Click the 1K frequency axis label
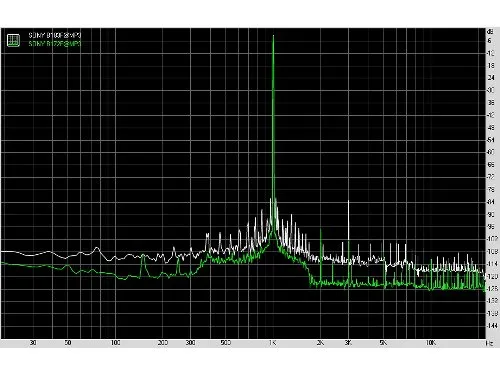Screen dimensions: 500x375 272,343
